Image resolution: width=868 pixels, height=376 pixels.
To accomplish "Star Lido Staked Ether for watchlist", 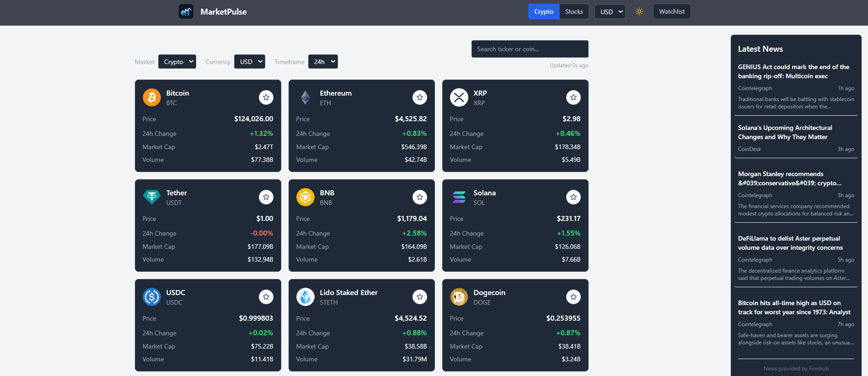I will (x=420, y=296).
